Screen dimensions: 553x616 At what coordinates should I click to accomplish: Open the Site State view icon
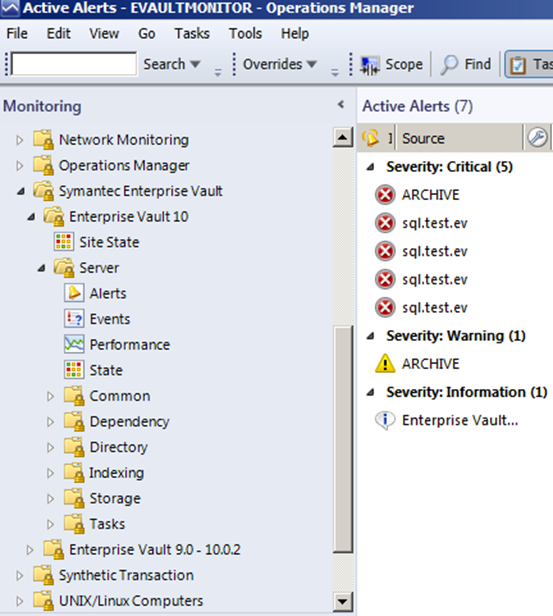[x=64, y=242]
